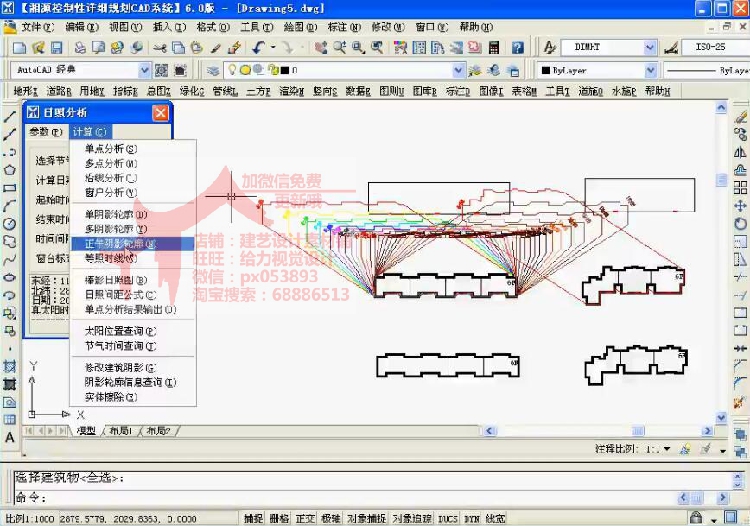Select the Circle draw tool
Viewport: 750px width, 526px height.
click(10, 224)
